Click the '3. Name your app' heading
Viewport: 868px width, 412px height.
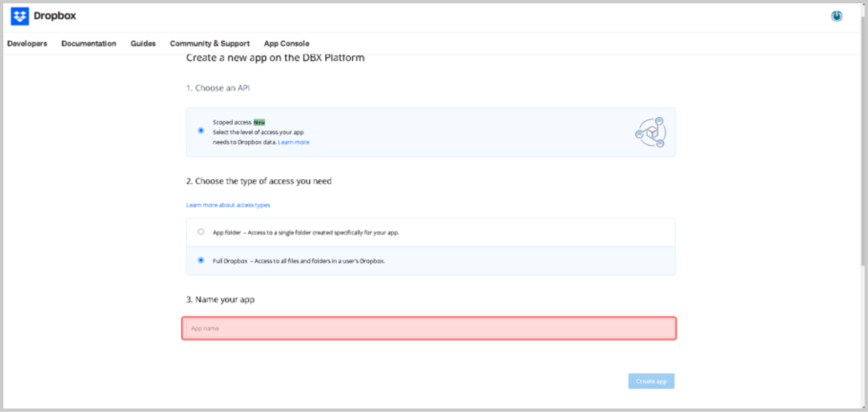coord(220,300)
